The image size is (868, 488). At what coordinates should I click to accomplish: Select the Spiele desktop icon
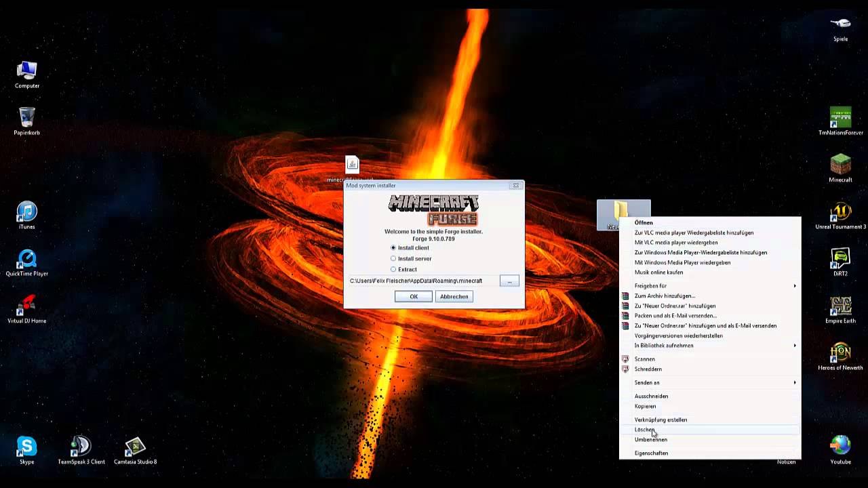coord(841,28)
